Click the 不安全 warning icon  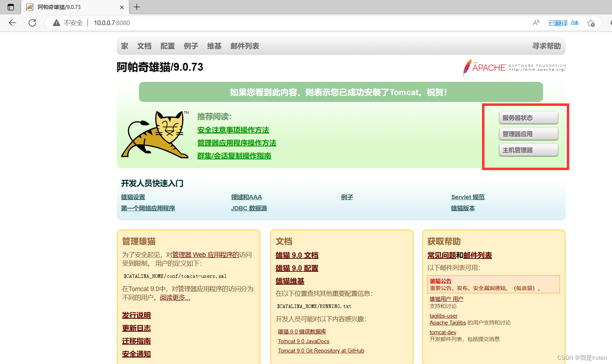click(56, 23)
